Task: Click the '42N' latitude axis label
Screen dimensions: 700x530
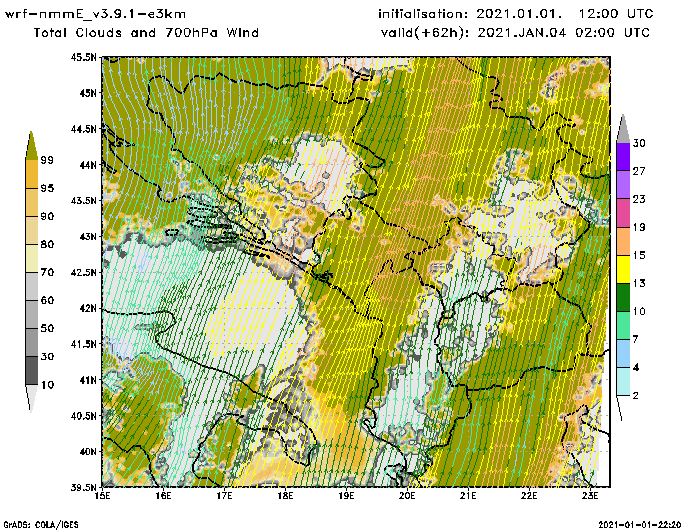Action: pyautogui.click(x=87, y=308)
